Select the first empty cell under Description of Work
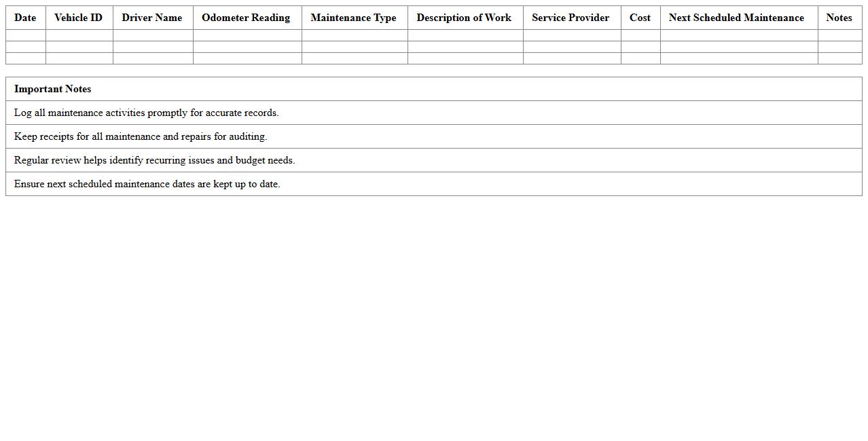The width and height of the screenshot is (868, 441). click(465, 35)
